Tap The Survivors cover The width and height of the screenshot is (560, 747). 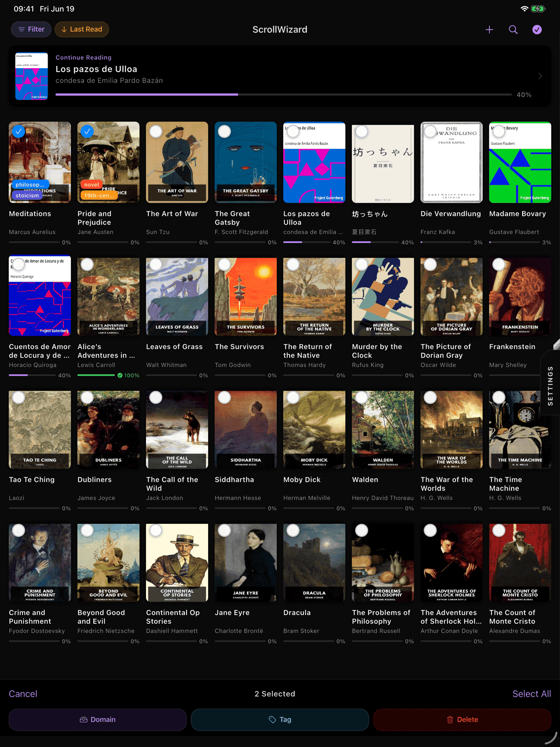click(x=245, y=297)
